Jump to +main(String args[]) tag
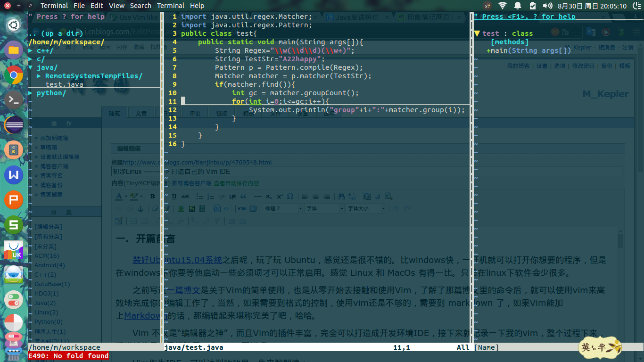Screen dimensions: 644x362 (529, 50)
